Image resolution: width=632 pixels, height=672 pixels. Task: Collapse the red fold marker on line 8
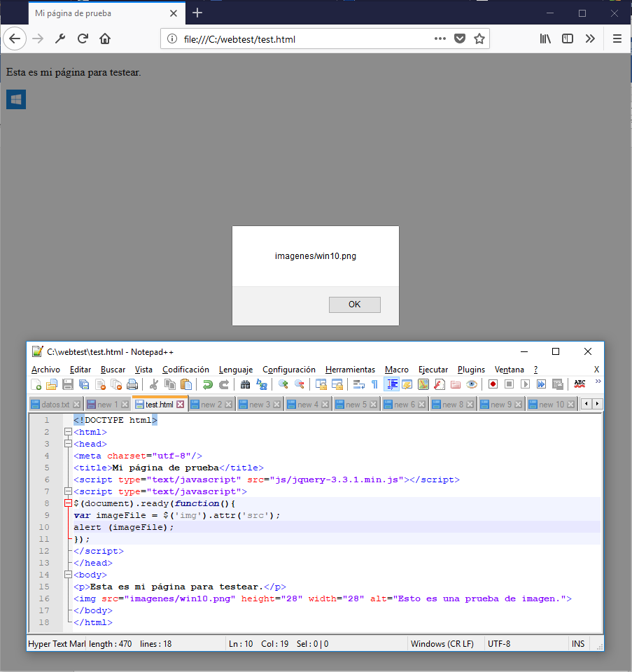click(68, 503)
